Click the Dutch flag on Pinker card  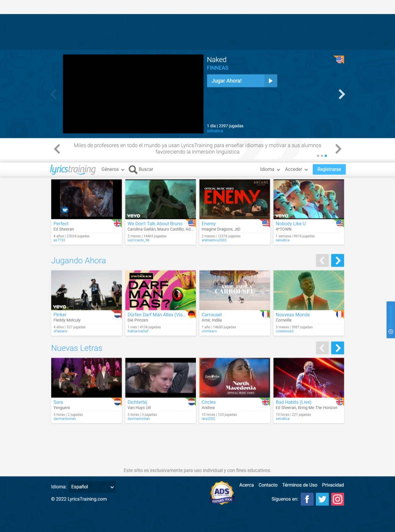[117, 314]
